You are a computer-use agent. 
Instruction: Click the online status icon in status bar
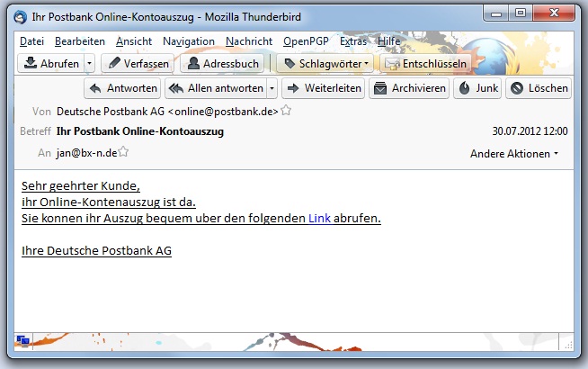tap(22, 340)
